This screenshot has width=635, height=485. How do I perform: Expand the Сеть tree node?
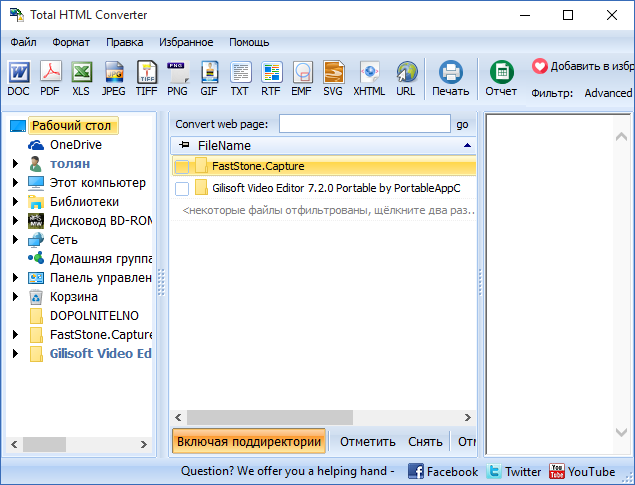click(x=15, y=240)
